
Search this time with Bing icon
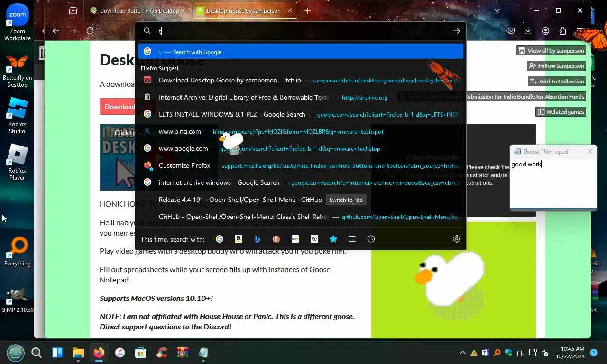point(258,239)
